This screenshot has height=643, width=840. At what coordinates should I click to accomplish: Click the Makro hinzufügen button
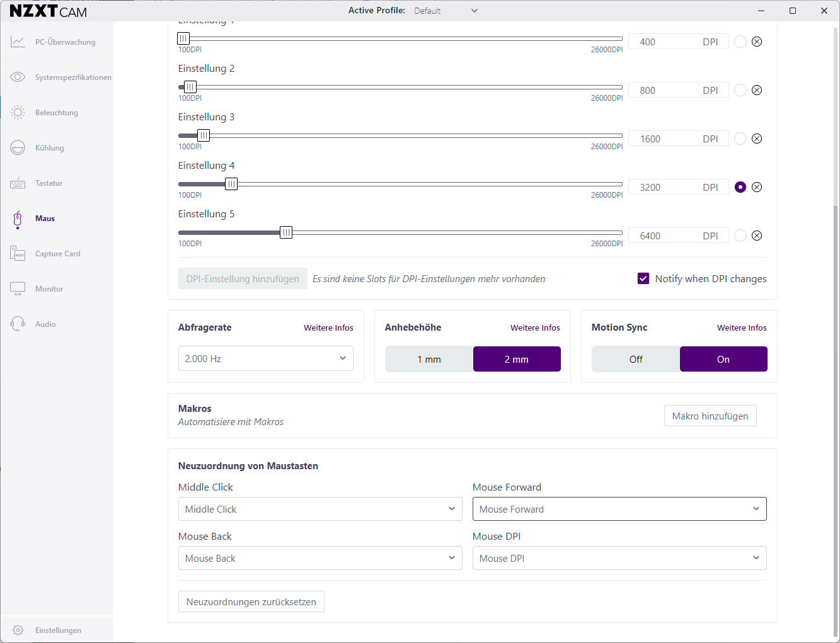point(710,416)
